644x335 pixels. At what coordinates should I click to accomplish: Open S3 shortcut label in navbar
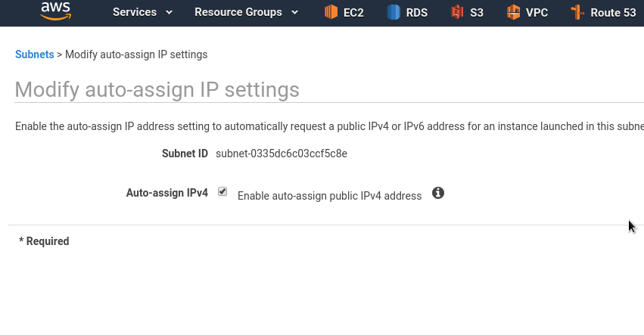[x=477, y=13]
